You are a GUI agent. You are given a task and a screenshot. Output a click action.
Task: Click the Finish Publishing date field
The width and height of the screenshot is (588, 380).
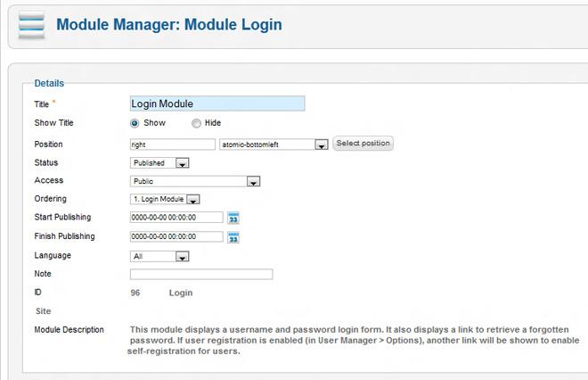pyautogui.click(x=176, y=236)
